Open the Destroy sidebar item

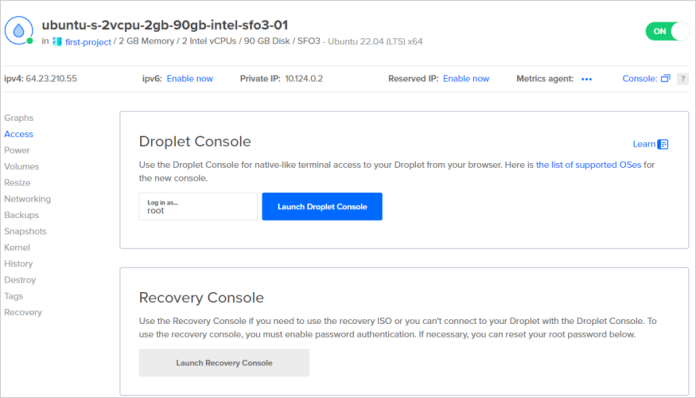[20, 280]
